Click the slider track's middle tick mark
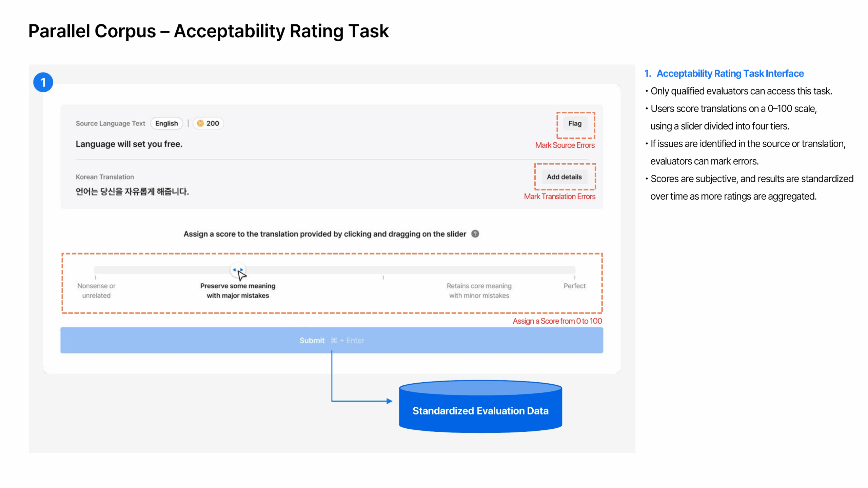The height and width of the screenshot is (488, 868). [383, 277]
